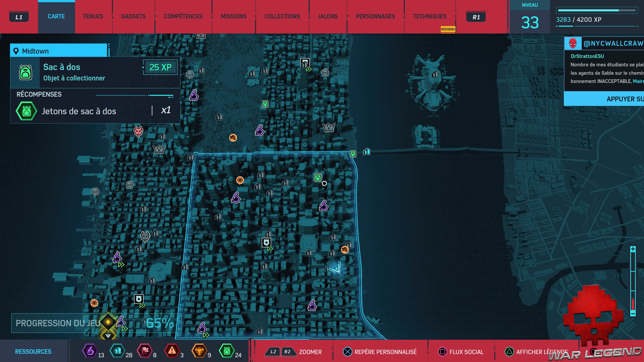
Task: Click the Spider-Man avatar in social feed
Action: (x=573, y=43)
